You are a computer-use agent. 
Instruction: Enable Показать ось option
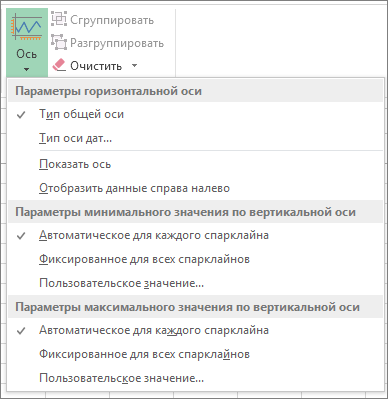[195, 164]
